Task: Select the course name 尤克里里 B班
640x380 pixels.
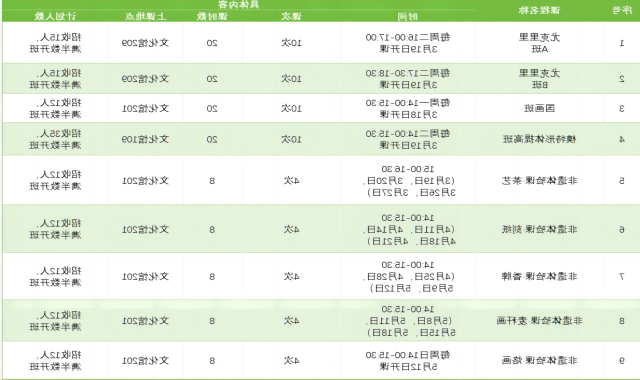Action: tap(539, 79)
